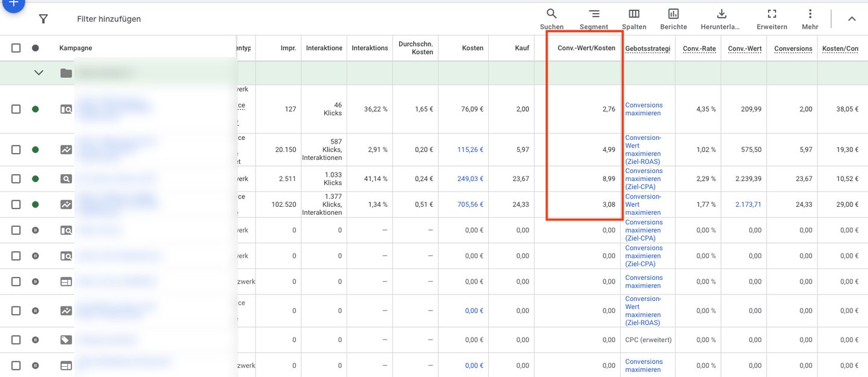
Task: Click campaign type icon in the 705,56 € row
Action: click(x=66, y=204)
